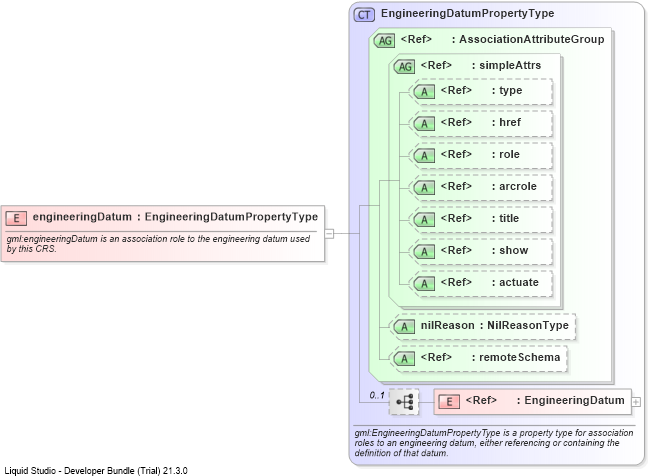Click the engineeringDatum description annotation

coord(158,244)
